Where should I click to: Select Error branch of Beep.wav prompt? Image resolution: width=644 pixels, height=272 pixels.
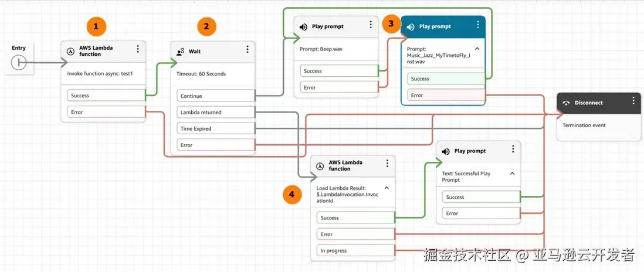tap(339, 87)
